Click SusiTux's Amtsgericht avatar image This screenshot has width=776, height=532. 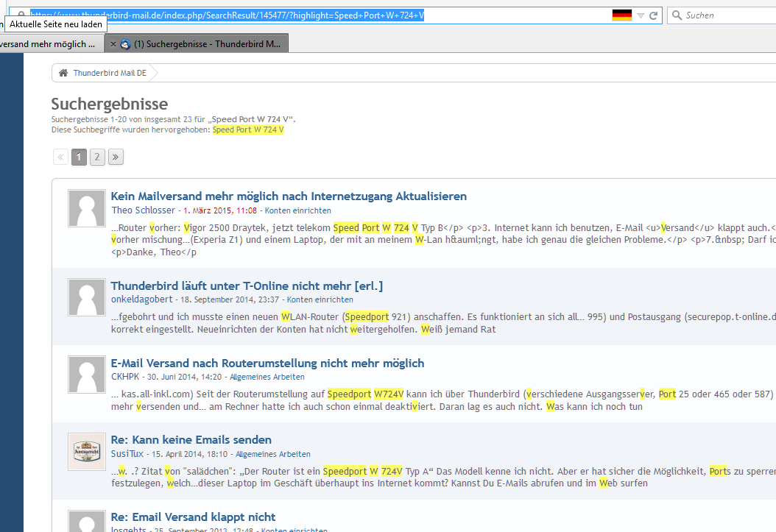pyautogui.click(x=86, y=451)
